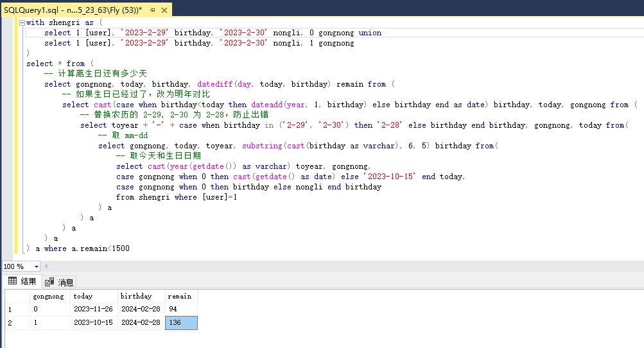Select row 2 via its row header
Screen dimensions: 644x348
point(17,323)
